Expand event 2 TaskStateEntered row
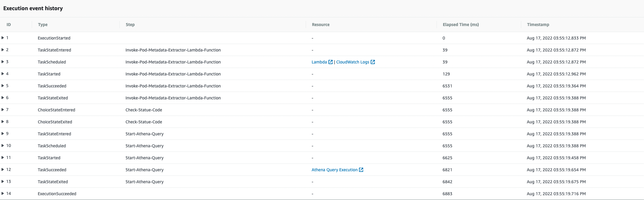This screenshot has height=200, width=644. 3,50
